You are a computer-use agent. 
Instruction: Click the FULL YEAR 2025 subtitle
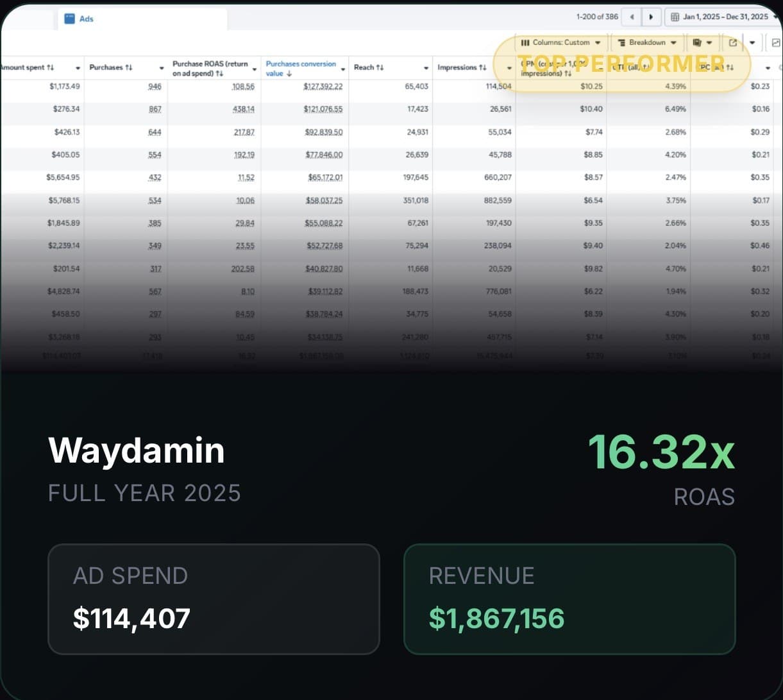pos(145,493)
